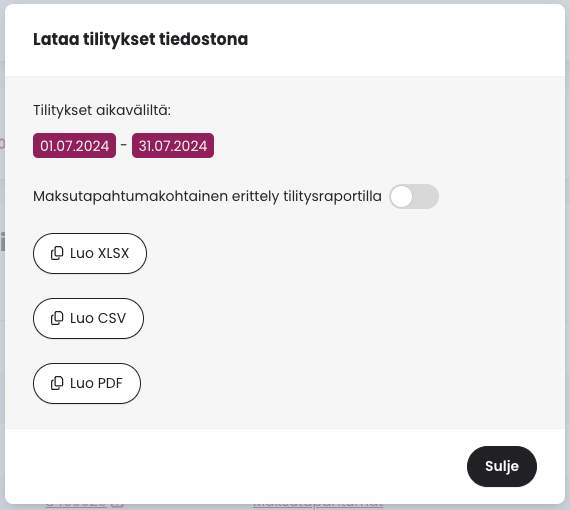The image size is (570, 510).
Task: Click the Tilitykset aikaväliltä label
Action: 102,110
